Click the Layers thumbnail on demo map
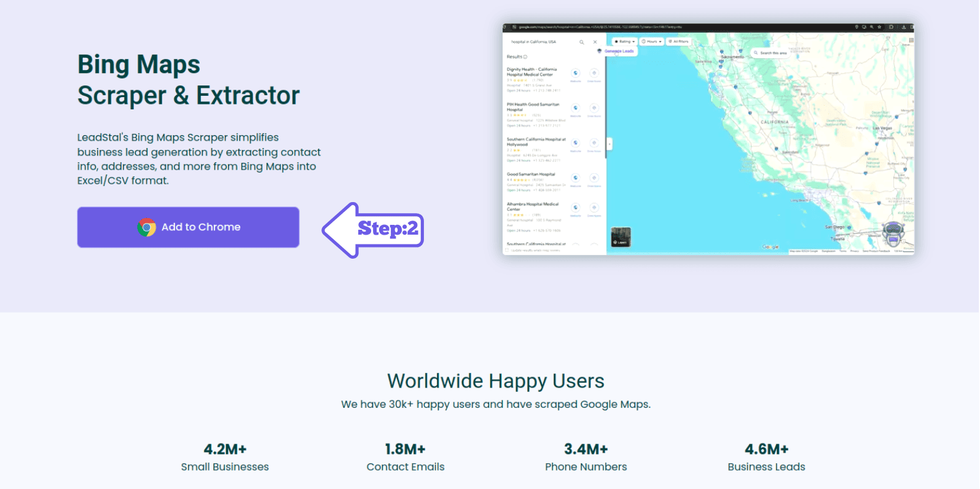980x489 pixels. [621, 237]
